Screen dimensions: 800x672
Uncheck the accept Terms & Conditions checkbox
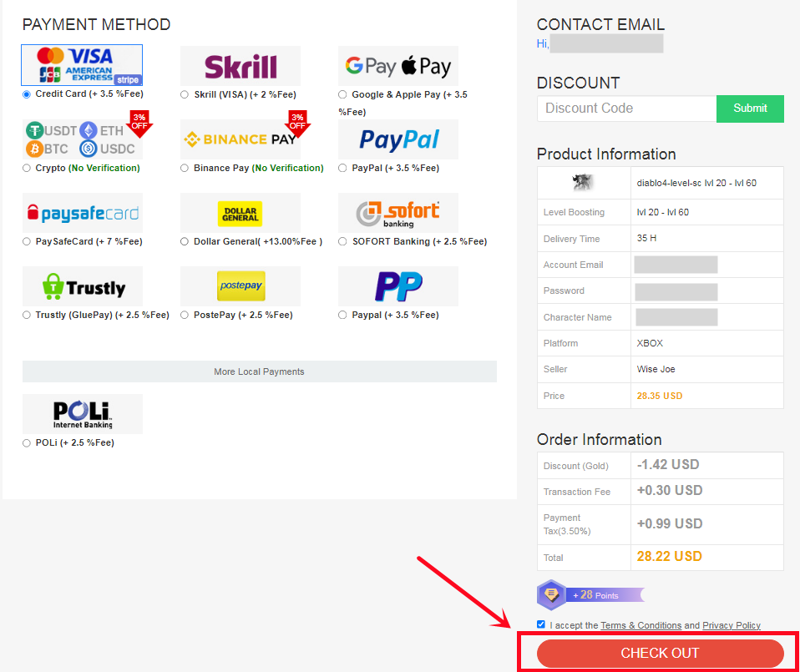tap(541, 624)
